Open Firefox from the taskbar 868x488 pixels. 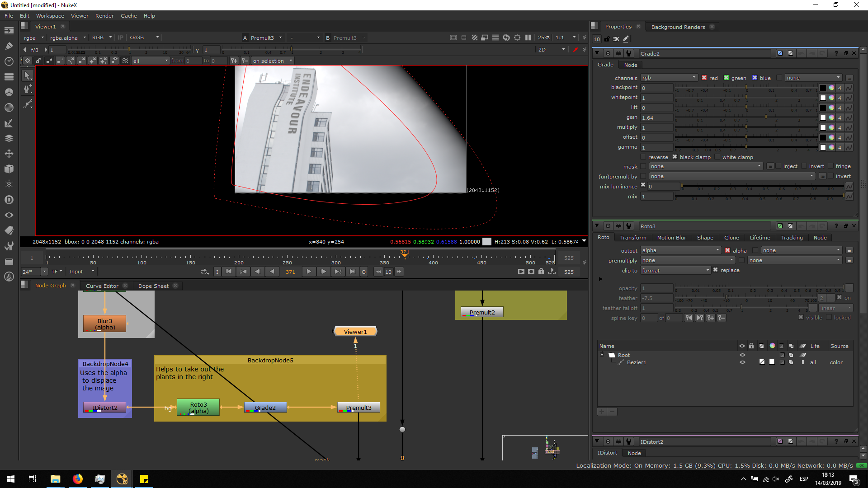78,479
